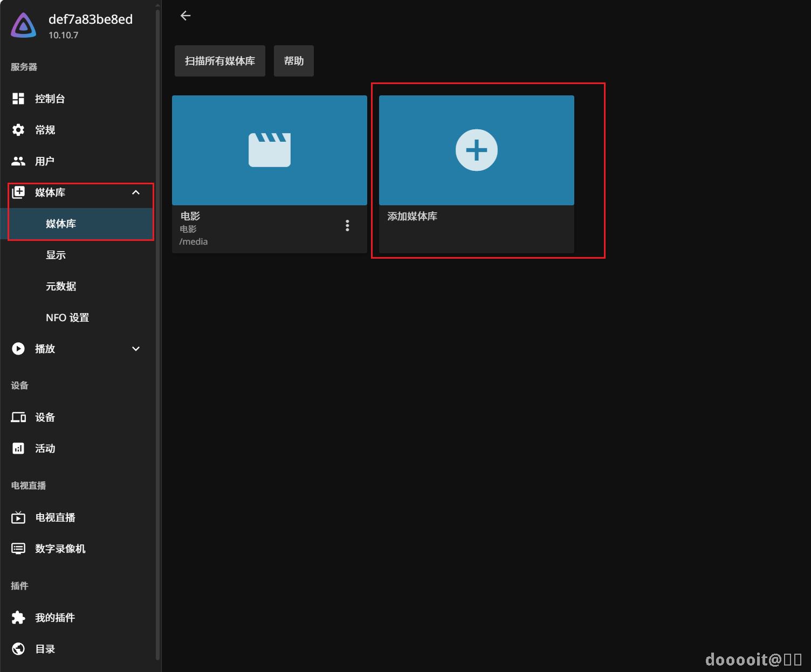Select the NFO 设置 sub-item
Image resolution: width=811 pixels, height=672 pixels.
[77, 317]
